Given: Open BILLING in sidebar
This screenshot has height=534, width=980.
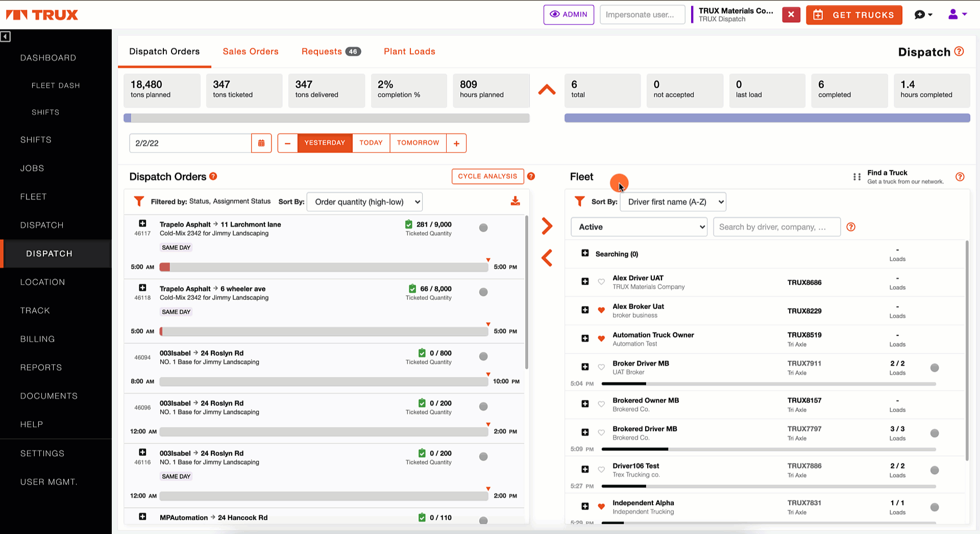Looking at the screenshot, I should [x=37, y=339].
